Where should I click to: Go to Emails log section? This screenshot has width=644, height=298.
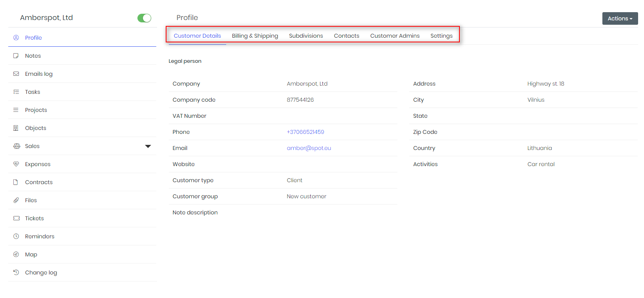coord(82,74)
